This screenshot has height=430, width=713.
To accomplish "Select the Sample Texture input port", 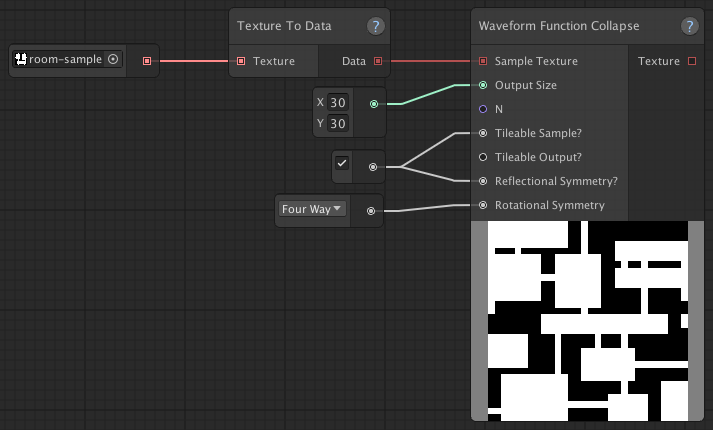I will (x=483, y=61).
